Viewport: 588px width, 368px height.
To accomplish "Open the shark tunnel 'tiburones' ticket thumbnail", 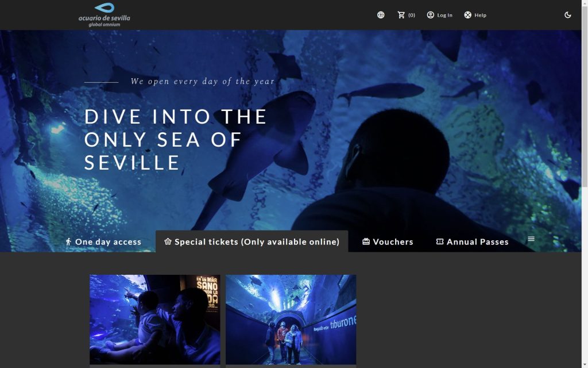I will click(291, 319).
